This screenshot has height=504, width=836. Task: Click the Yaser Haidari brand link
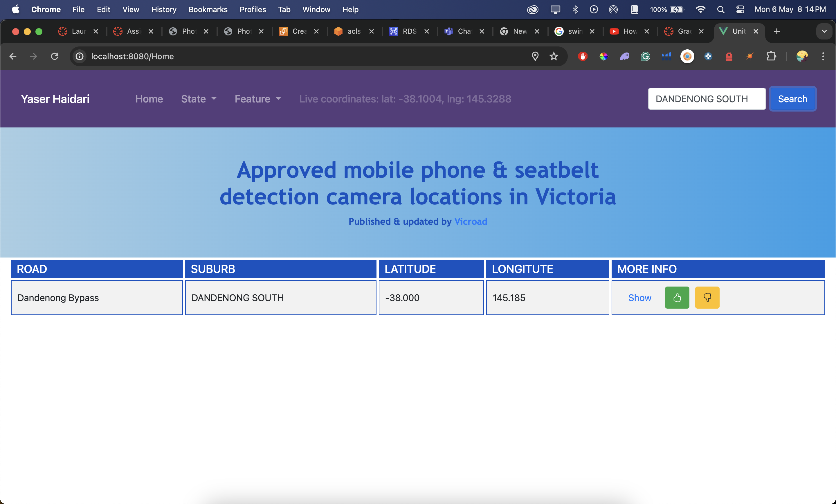pyautogui.click(x=55, y=99)
